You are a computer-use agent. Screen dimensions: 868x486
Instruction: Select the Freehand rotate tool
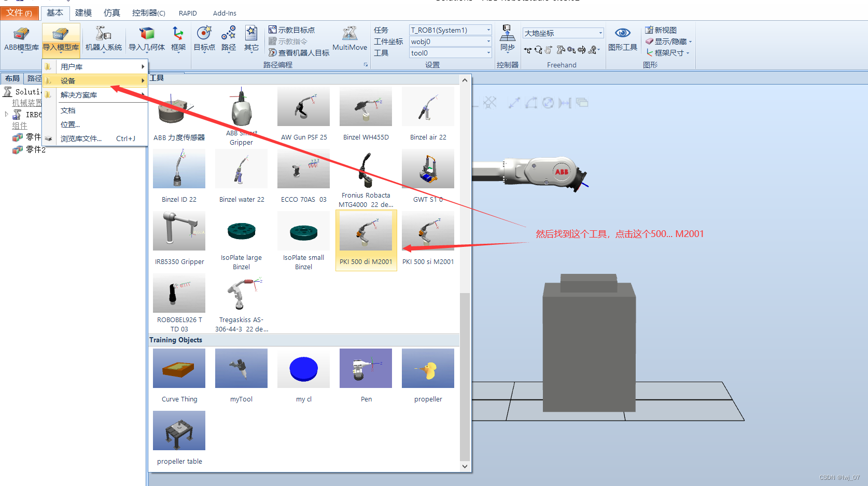pos(538,50)
